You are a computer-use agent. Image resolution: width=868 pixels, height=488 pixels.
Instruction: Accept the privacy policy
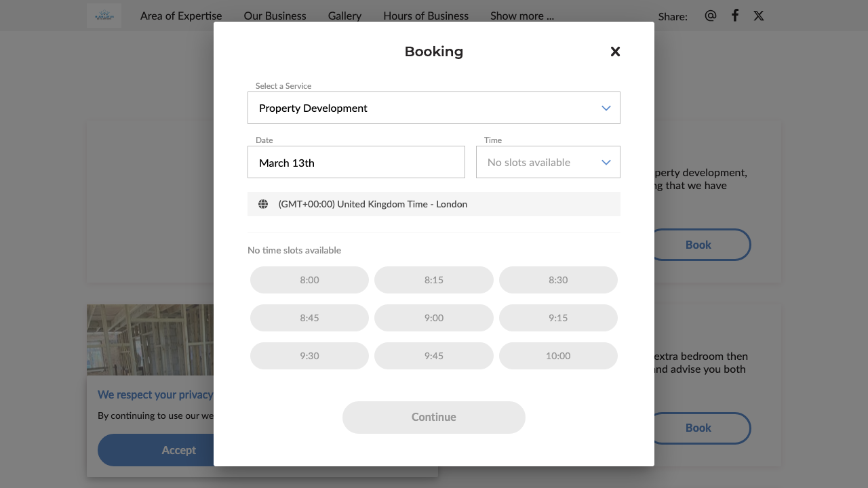[x=178, y=449]
